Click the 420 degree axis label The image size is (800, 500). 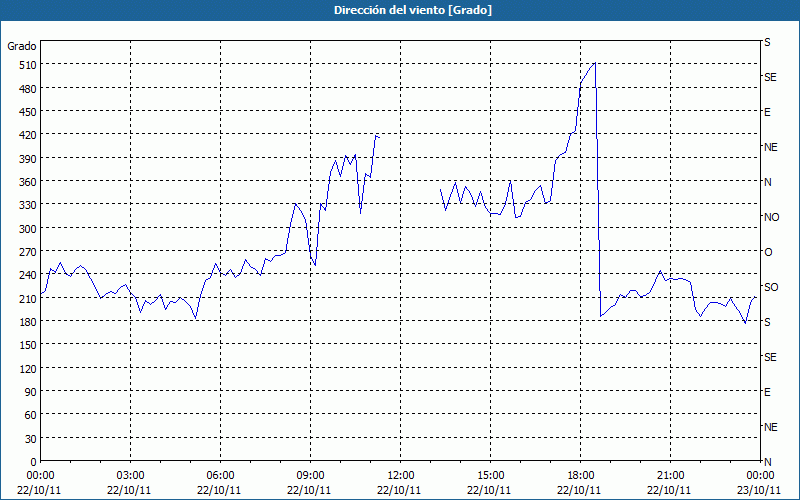coord(28,135)
